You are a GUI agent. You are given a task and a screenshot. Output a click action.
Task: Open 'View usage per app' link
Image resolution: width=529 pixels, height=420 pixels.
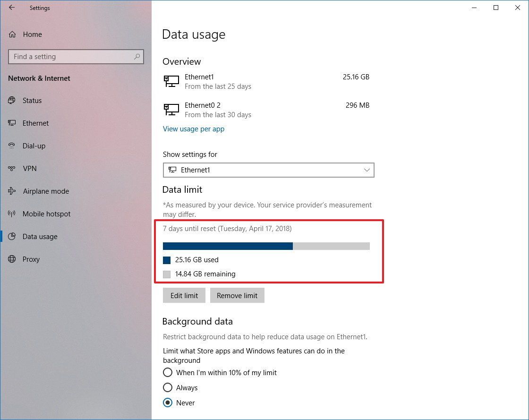click(194, 129)
